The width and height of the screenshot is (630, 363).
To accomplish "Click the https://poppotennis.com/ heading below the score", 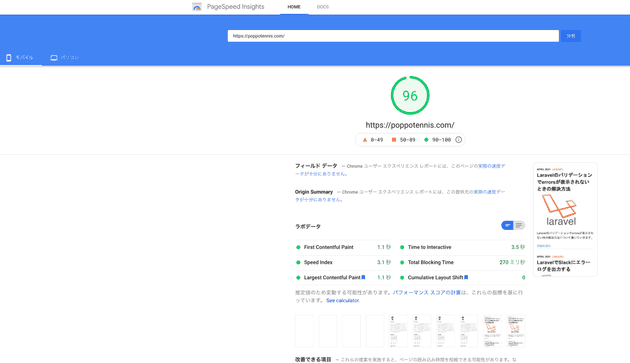I will 410,125.
